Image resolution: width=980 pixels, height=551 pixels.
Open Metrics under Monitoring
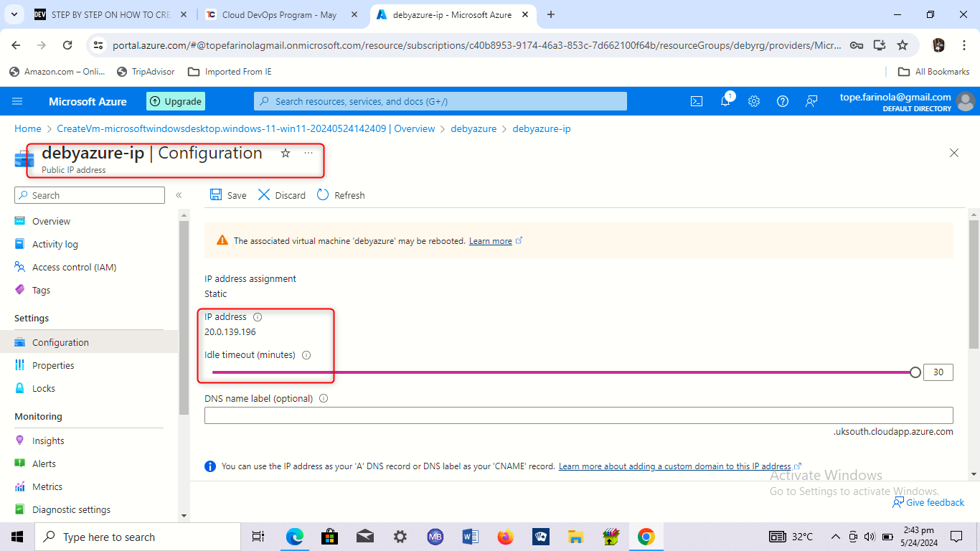point(47,486)
